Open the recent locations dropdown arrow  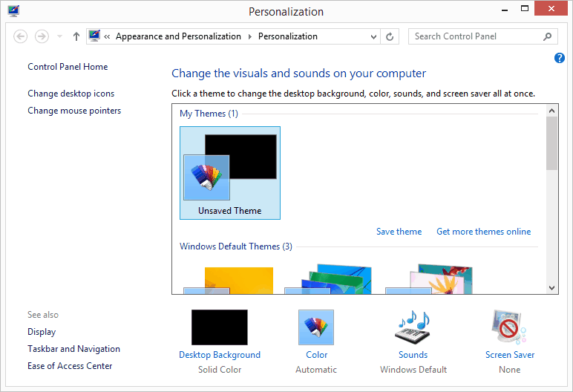point(59,36)
